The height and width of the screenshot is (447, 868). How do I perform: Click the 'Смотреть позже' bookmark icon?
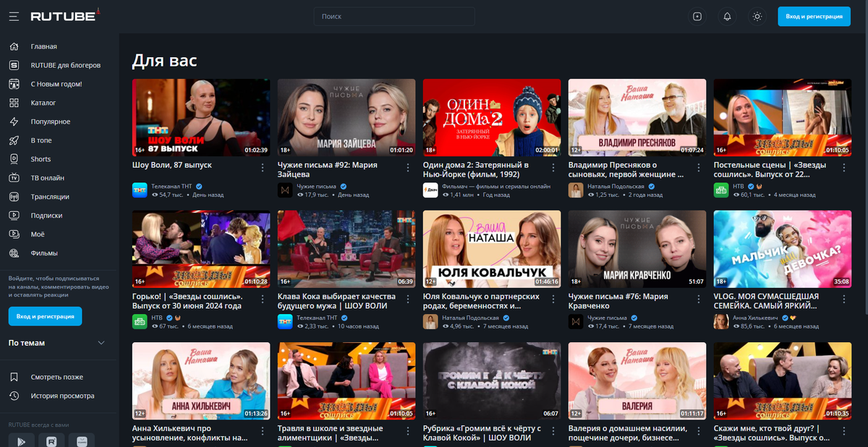tap(14, 377)
